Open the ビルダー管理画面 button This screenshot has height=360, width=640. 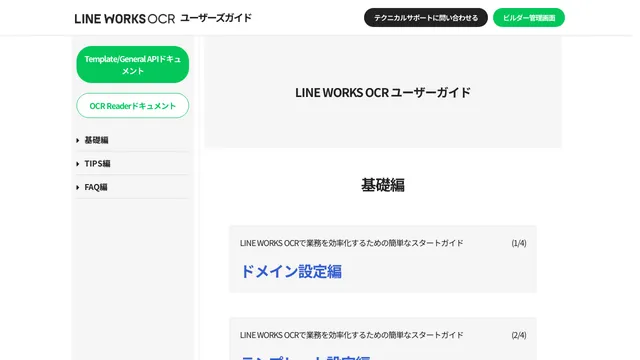pos(529,18)
